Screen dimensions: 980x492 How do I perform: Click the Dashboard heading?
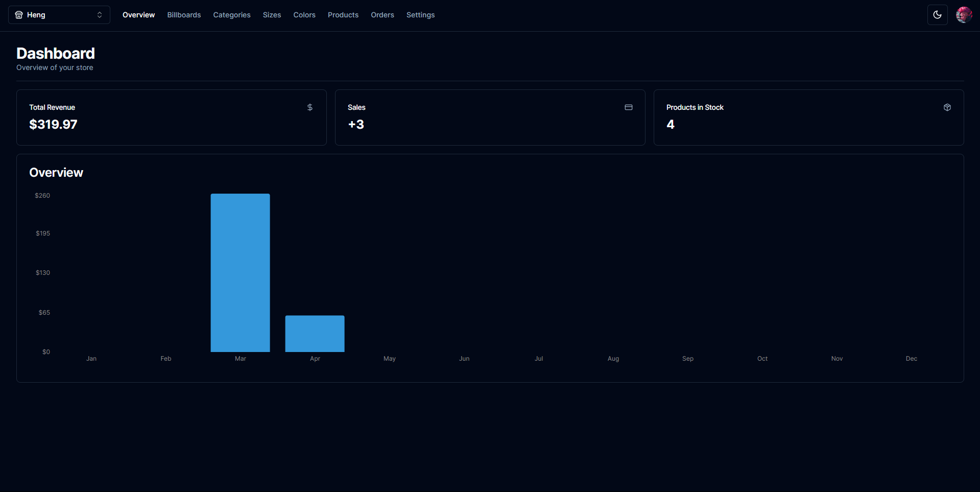pos(56,53)
